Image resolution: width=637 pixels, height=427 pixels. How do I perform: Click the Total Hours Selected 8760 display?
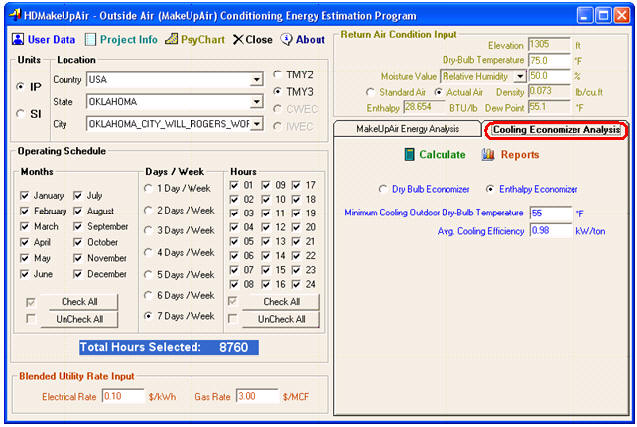pos(169,347)
